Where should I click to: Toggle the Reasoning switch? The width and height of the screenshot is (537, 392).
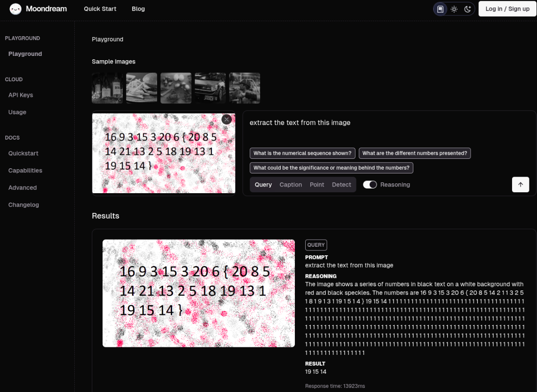click(370, 185)
